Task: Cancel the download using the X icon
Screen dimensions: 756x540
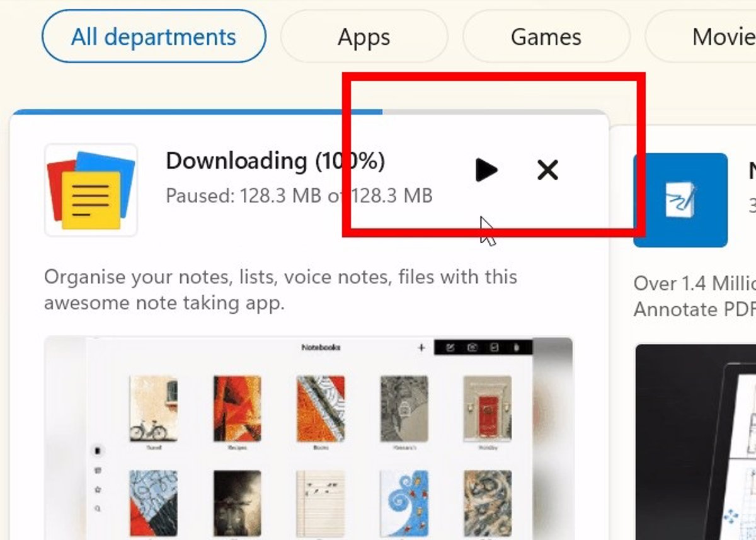Action: tap(547, 170)
